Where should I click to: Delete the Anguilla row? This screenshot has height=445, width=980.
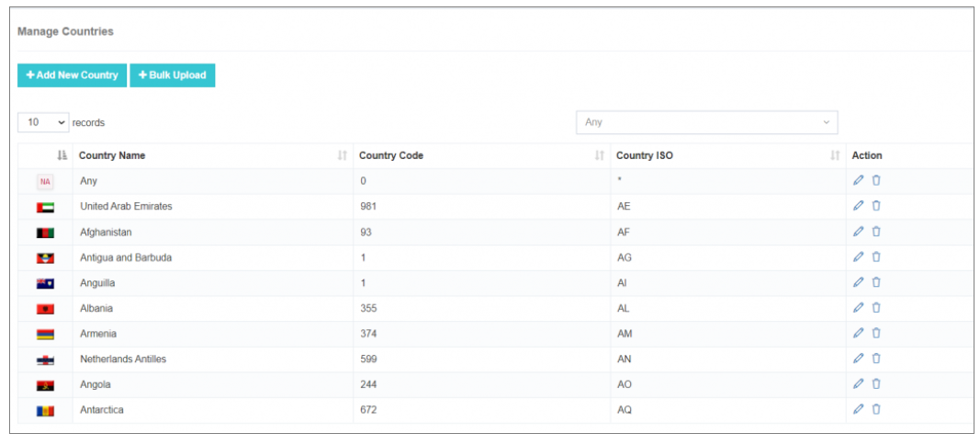coord(876,282)
